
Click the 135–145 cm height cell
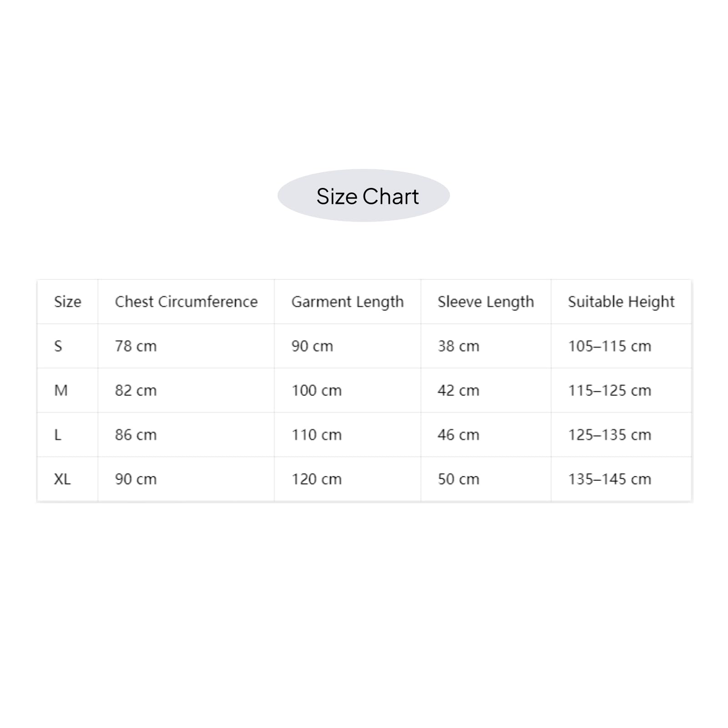[x=621, y=479]
